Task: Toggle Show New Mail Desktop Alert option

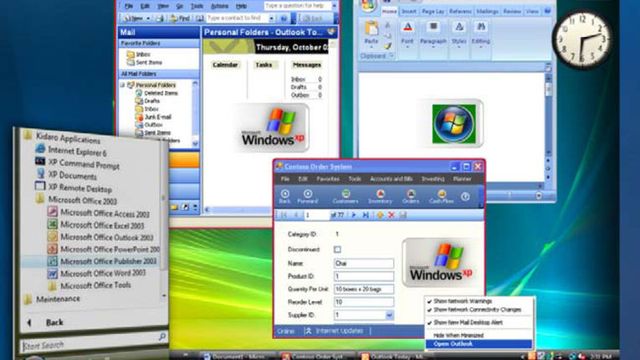Action: [x=464, y=322]
